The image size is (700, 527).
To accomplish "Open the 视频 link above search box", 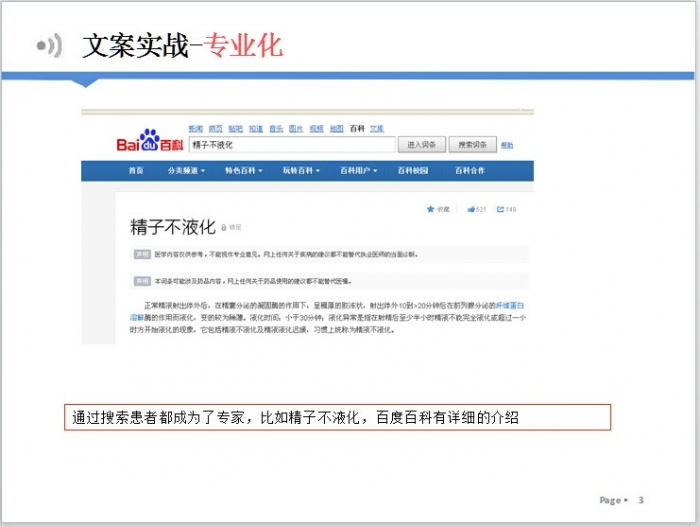I will [317, 129].
